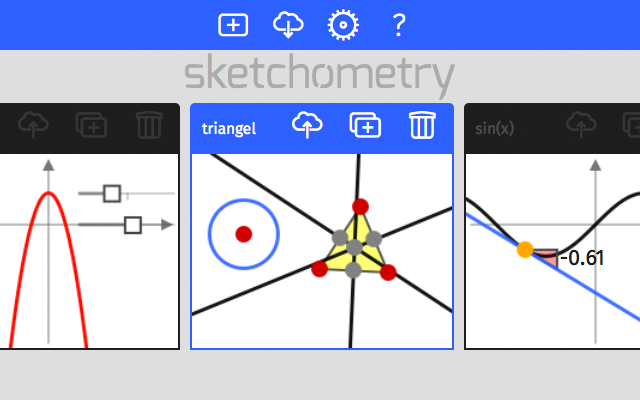The height and width of the screenshot is (400, 640).
Task: Delete the triangel sketch with trash icon
Action: click(422, 125)
